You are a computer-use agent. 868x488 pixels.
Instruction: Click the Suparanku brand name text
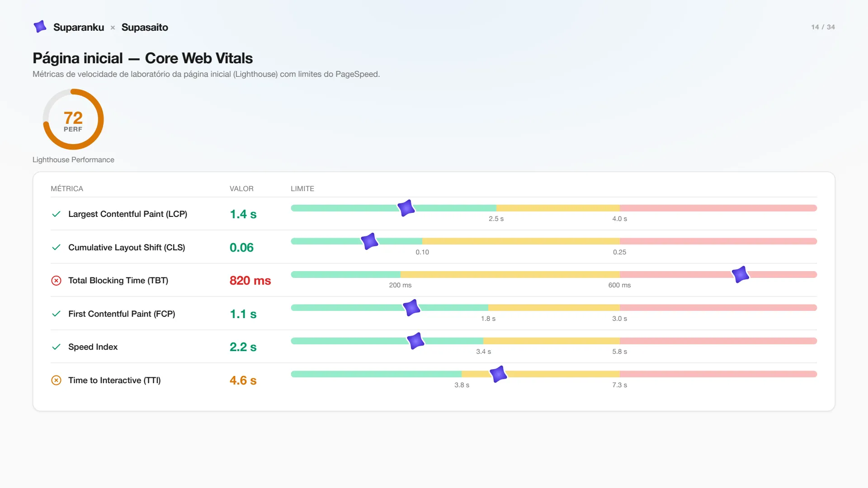tap(79, 27)
